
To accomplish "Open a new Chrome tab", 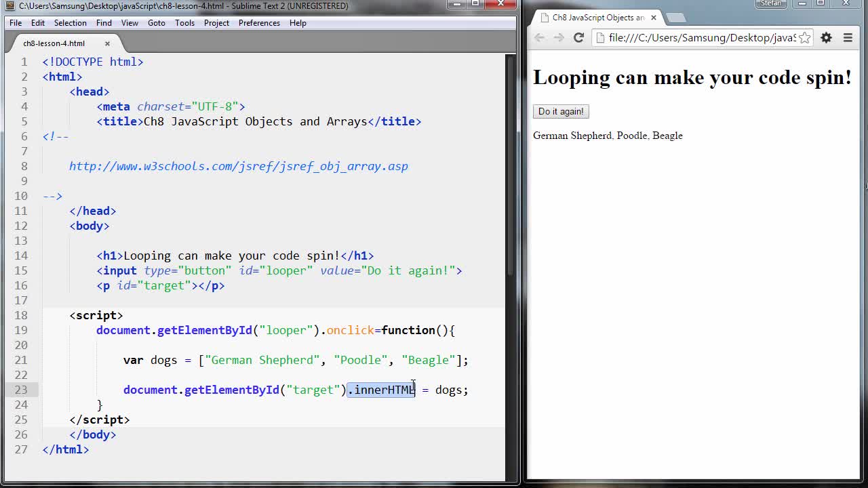I will [x=675, y=18].
